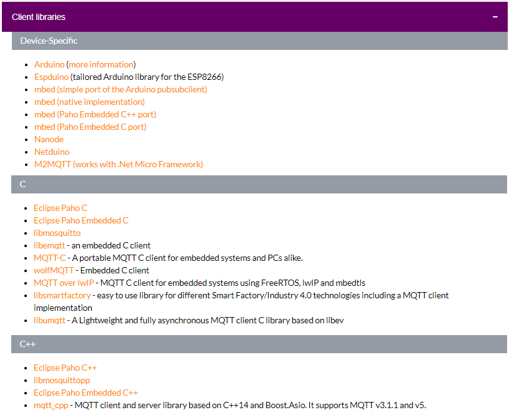Open the Netduino link
Viewport: 509px width, 420px height.
coord(52,152)
